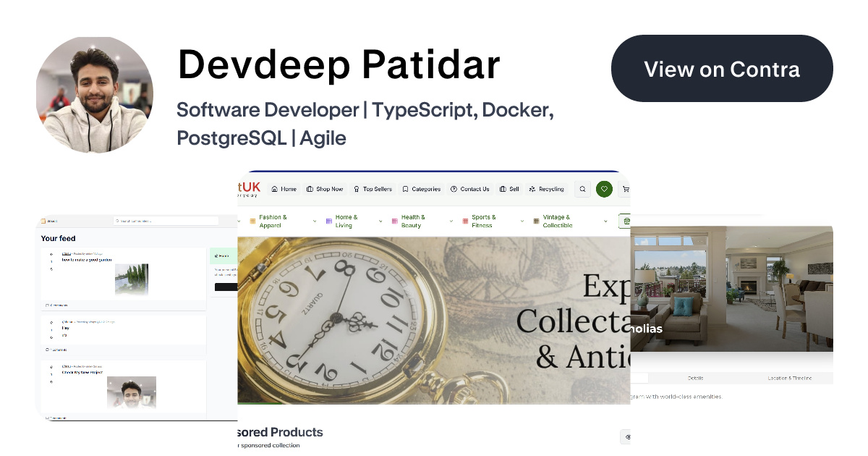
Task: Click the grid icon beside Home & Living
Action: click(x=328, y=221)
